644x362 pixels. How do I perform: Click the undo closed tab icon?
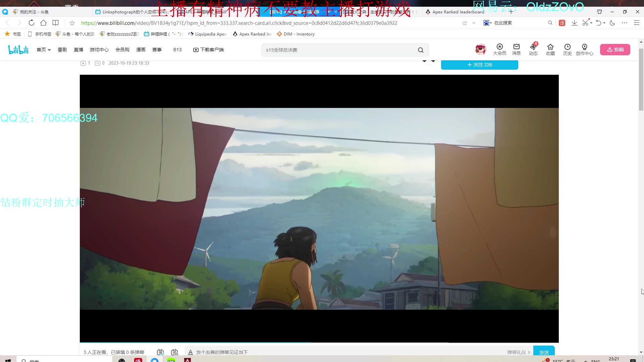598,23
